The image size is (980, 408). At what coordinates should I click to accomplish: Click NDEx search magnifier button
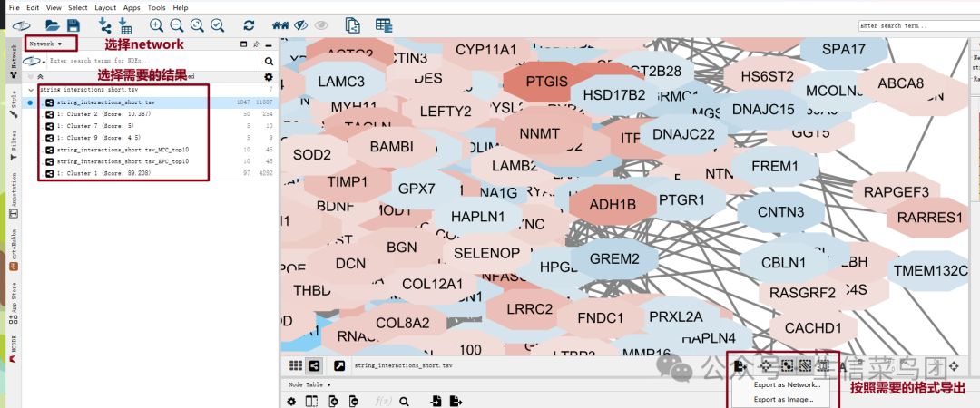[269, 62]
